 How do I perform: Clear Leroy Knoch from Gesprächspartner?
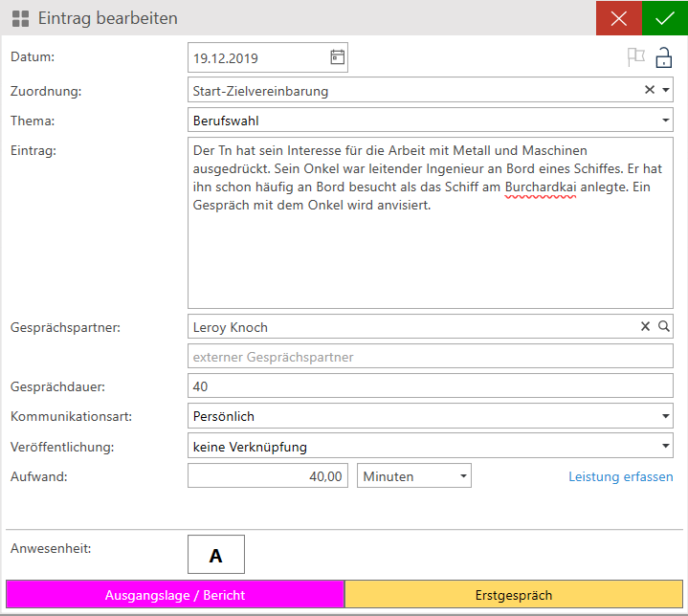[645, 327]
